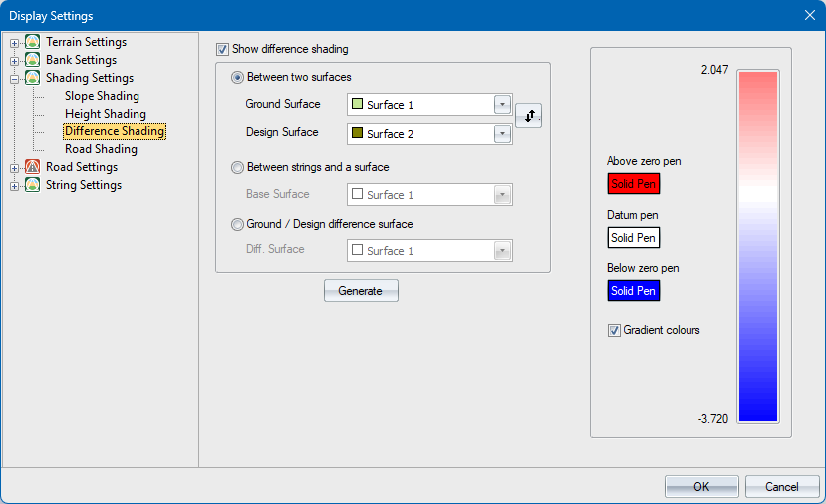Click the blue Below zero pen swatch
This screenshot has height=504, width=826.
[633, 291]
